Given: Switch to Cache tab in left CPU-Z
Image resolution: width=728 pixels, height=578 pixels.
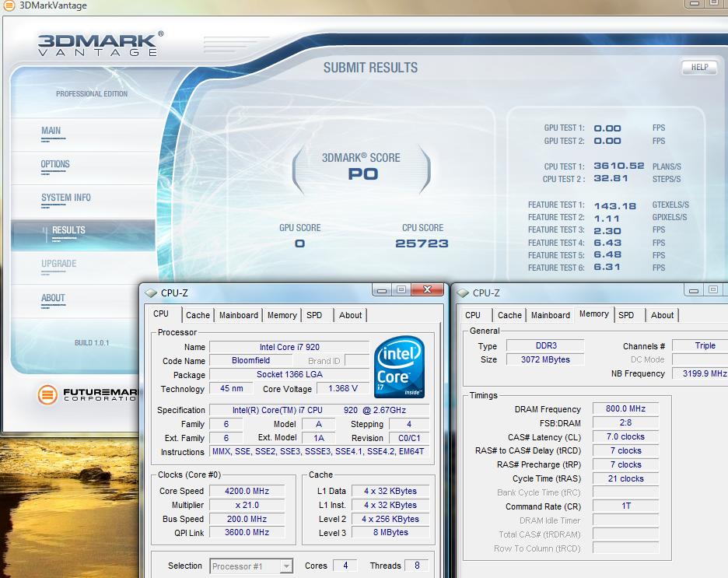Looking at the screenshot, I should click(198, 315).
